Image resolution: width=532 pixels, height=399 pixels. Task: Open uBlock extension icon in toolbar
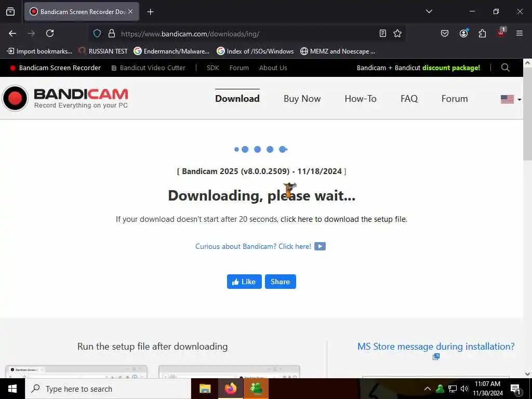(501, 33)
